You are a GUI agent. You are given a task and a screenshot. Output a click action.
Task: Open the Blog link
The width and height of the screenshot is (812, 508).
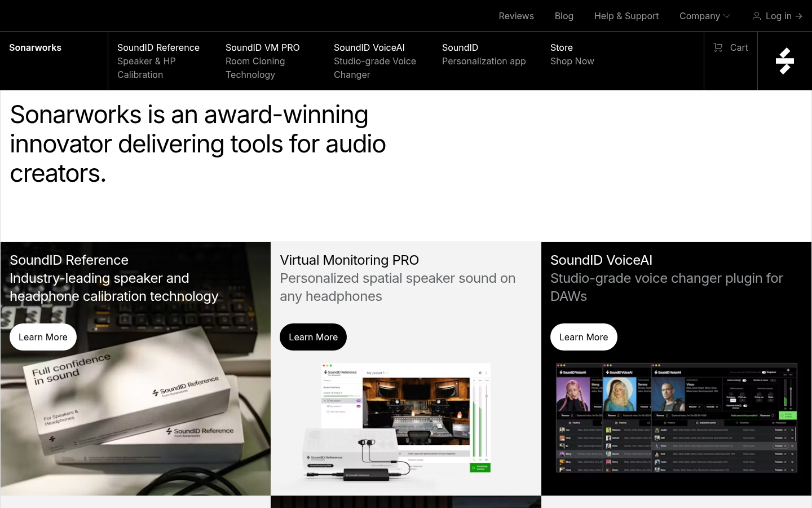pos(564,16)
